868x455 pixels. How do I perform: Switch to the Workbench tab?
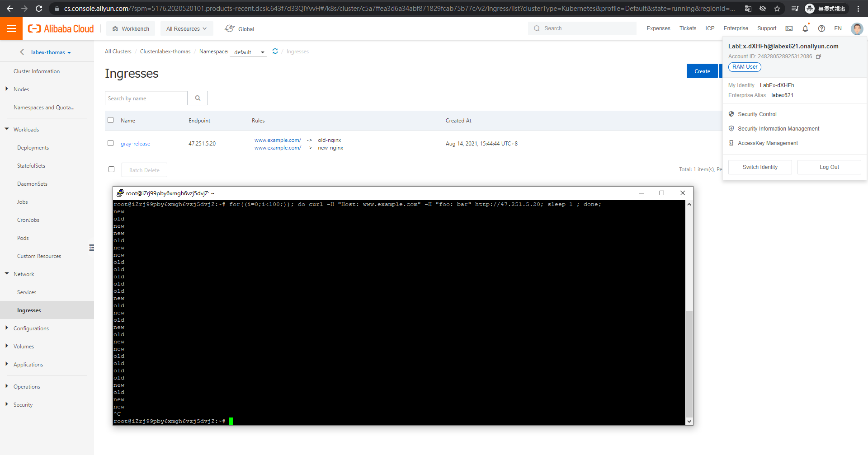(x=130, y=28)
